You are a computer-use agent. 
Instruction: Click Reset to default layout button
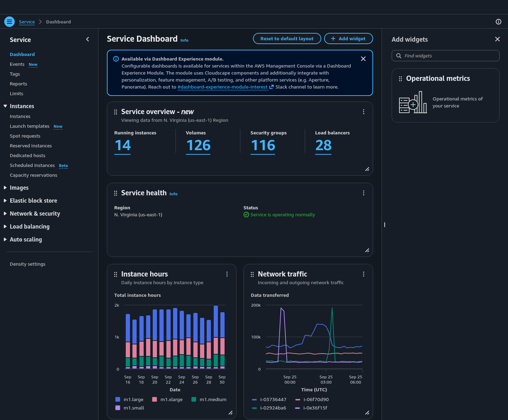pyautogui.click(x=287, y=38)
